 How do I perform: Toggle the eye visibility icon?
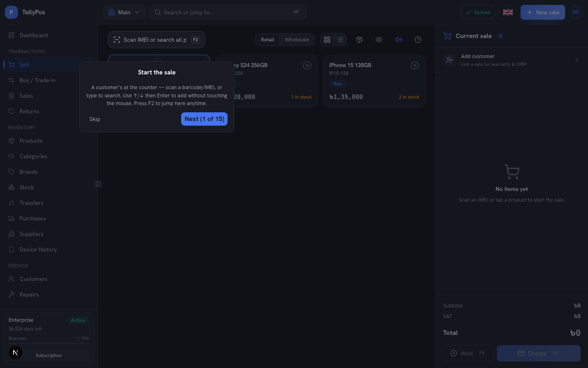coord(379,40)
